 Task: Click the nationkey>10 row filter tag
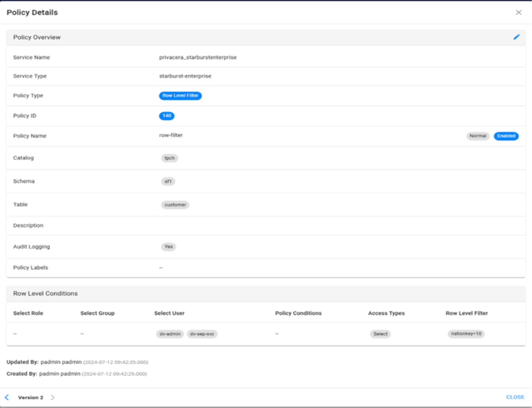(x=466, y=334)
